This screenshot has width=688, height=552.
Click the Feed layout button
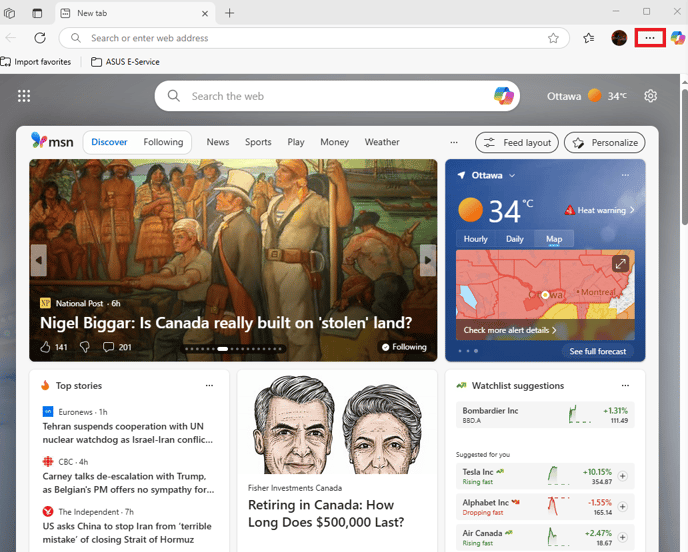517,143
